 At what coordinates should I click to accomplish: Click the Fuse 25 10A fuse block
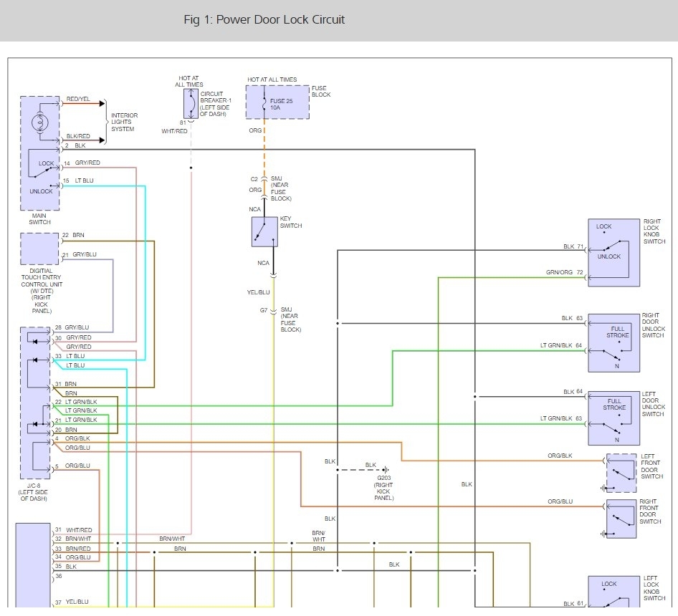tap(277, 102)
